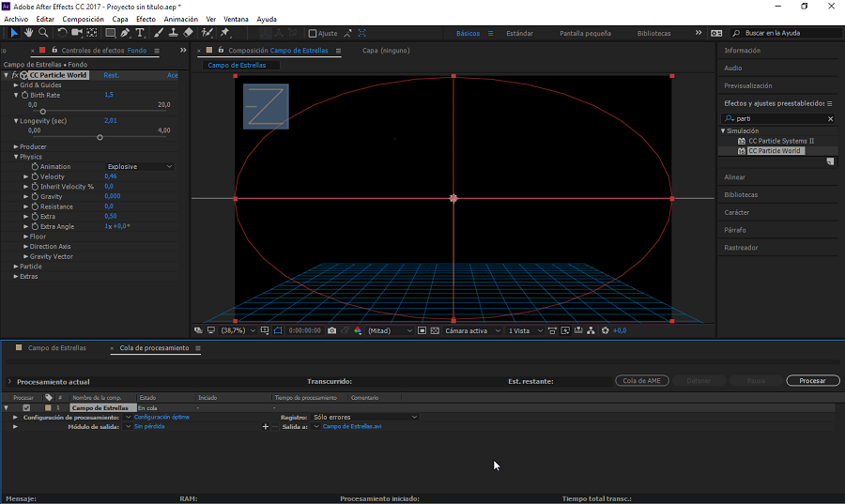Open the Animación menu
The image size is (845, 504).
point(180,19)
